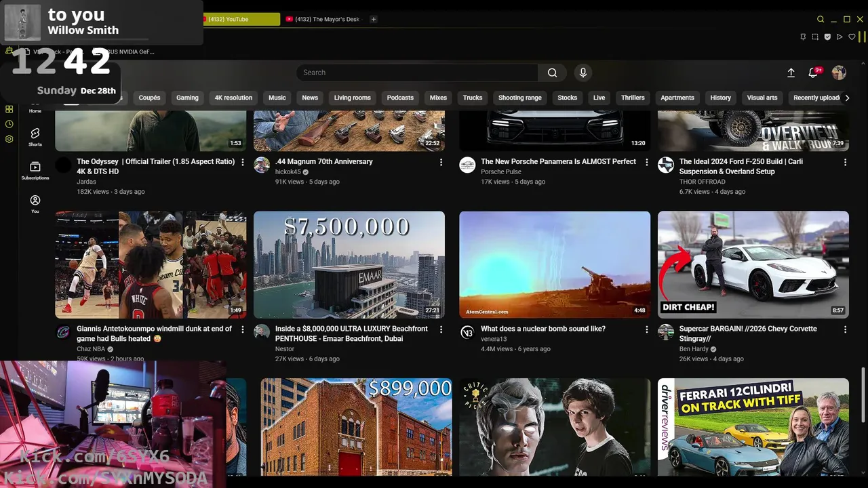Select the Shooting range chip
The width and height of the screenshot is (868, 488).
coord(520,98)
